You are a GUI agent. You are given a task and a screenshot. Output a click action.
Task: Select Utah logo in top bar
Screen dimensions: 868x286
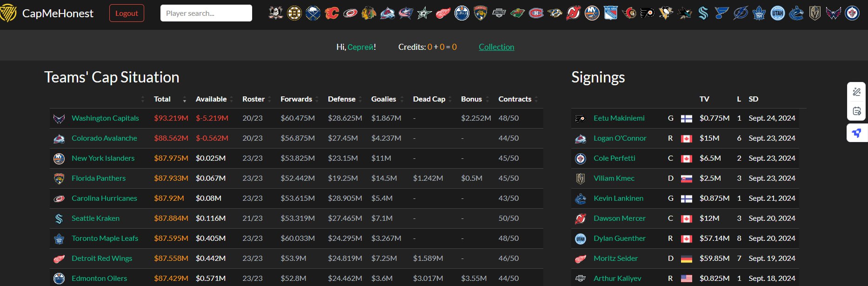(x=778, y=13)
